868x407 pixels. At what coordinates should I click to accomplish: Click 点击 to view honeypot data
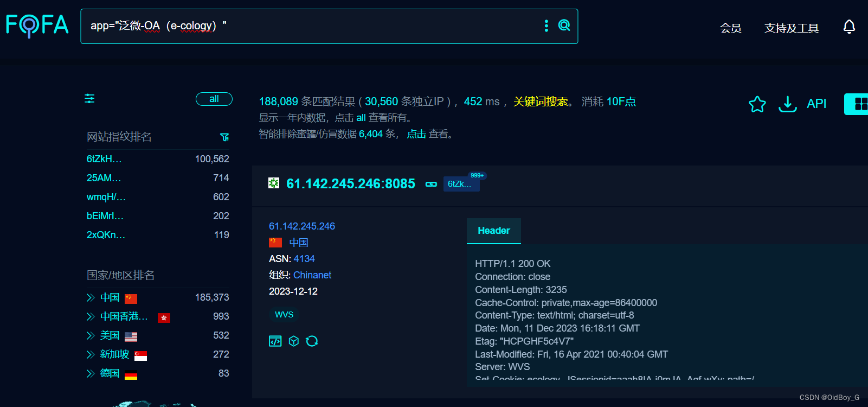pyautogui.click(x=416, y=134)
